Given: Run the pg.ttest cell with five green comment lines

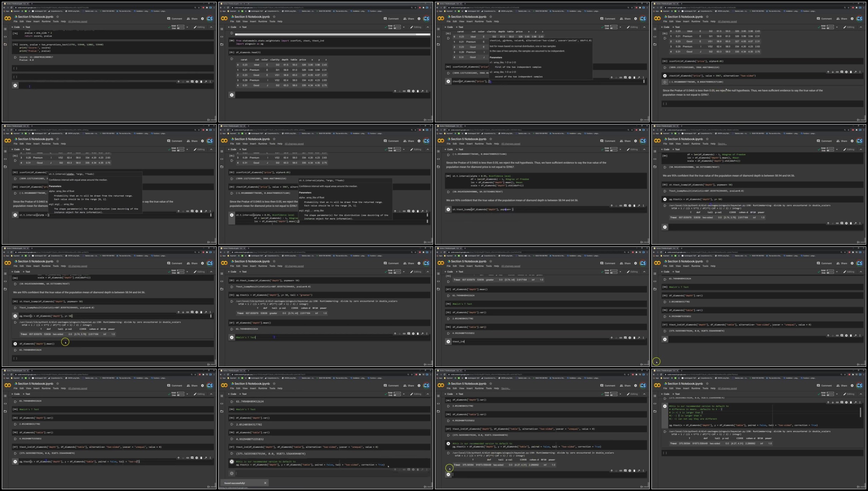Looking at the screenshot, I should pyautogui.click(x=665, y=406).
